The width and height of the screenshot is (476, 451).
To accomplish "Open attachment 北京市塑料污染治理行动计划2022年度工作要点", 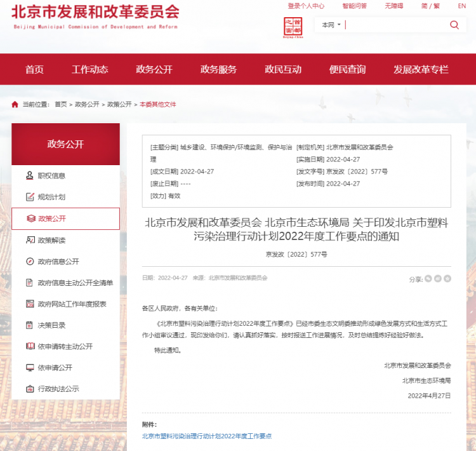I will pos(207,436).
